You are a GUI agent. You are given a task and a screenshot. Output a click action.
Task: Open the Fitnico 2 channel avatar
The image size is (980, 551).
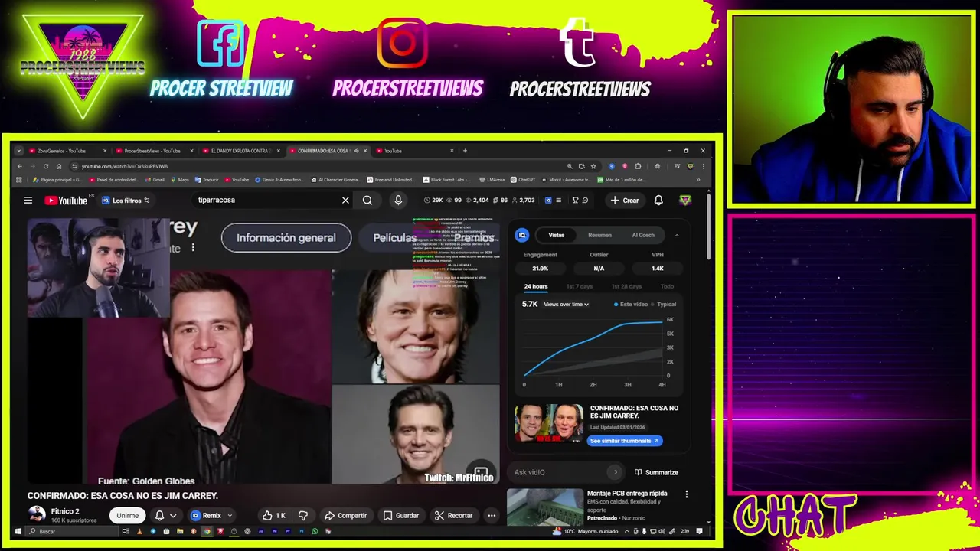pyautogui.click(x=36, y=515)
